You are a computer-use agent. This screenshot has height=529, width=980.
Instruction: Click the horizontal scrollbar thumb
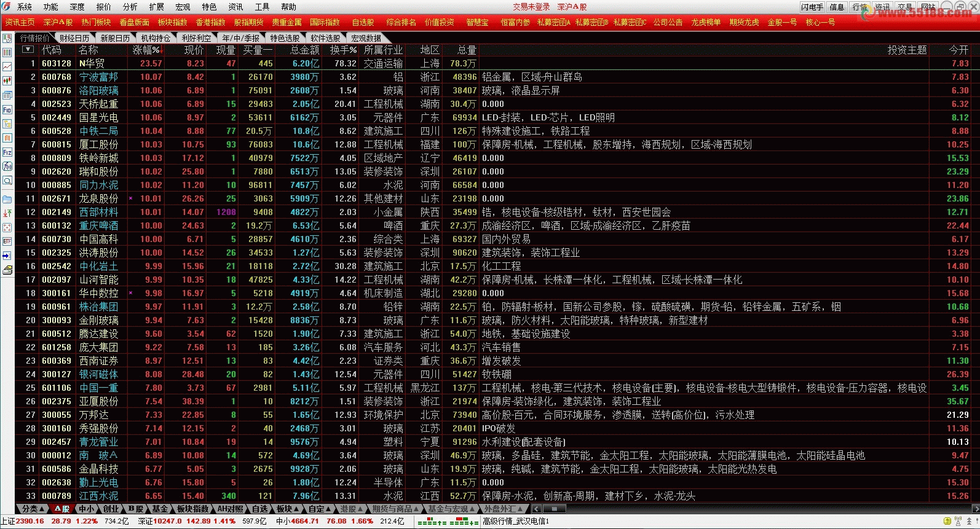(555, 509)
